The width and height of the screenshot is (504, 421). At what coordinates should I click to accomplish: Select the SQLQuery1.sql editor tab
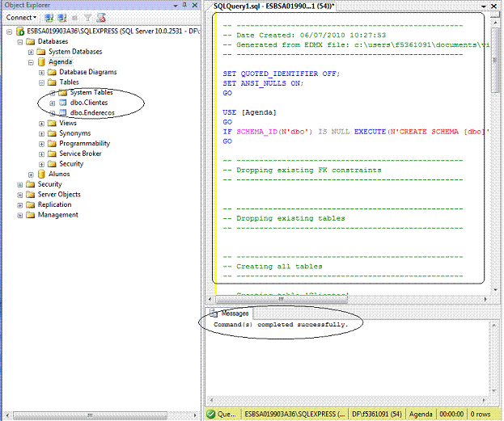(x=273, y=6)
